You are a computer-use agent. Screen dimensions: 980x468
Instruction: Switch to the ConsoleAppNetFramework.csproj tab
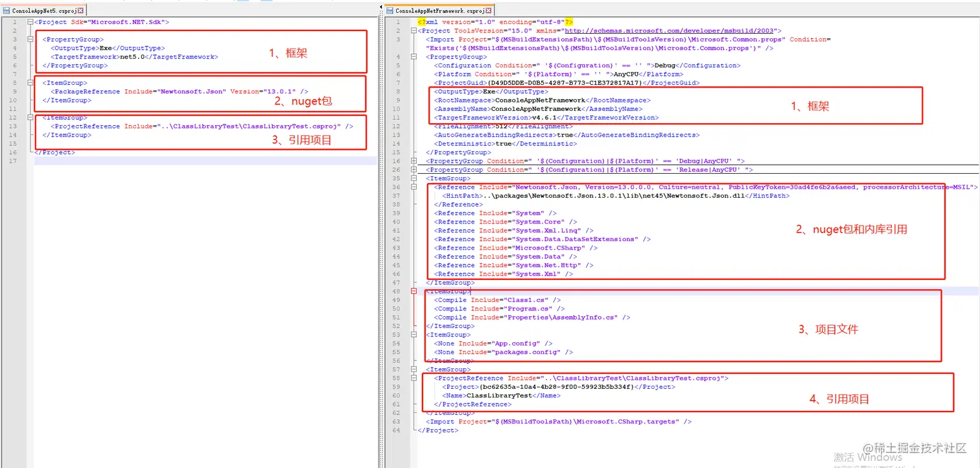[439, 10]
